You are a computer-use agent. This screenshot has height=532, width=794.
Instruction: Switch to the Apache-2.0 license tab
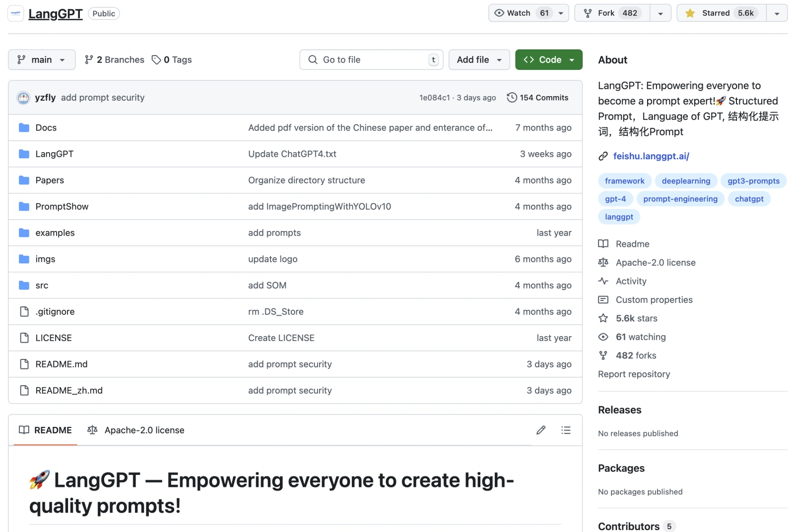click(136, 430)
